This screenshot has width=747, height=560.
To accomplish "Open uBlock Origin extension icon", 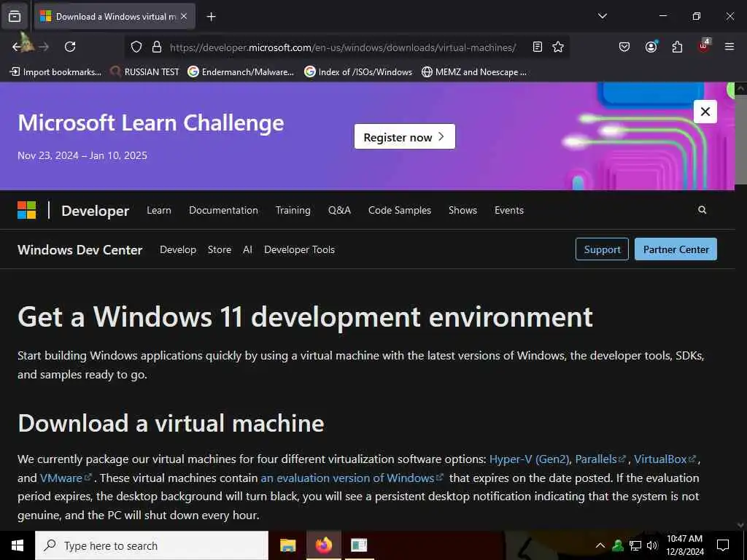I will coord(704,46).
